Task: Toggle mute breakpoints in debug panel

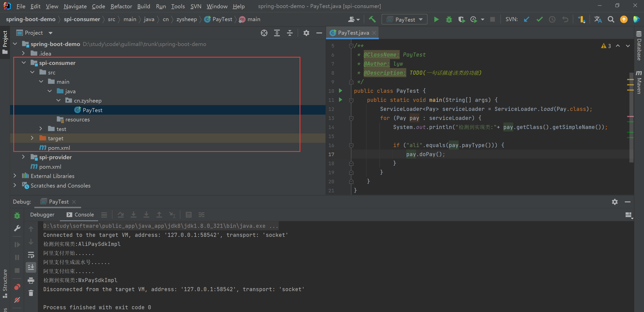Action: pyautogui.click(x=17, y=300)
